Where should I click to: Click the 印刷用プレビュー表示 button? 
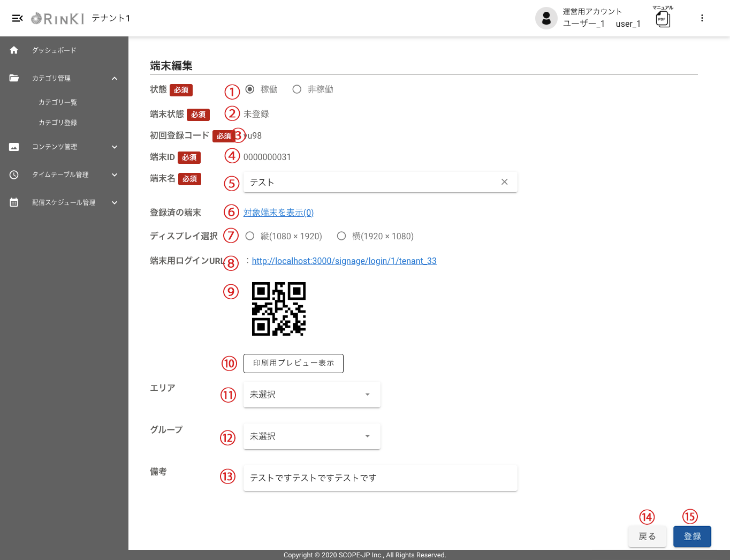pos(293,363)
